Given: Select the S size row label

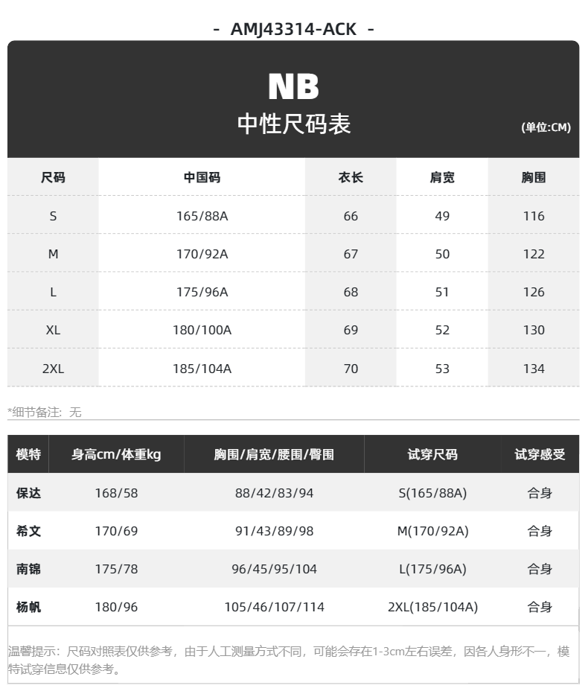Looking at the screenshot, I should [x=53, y=216].
